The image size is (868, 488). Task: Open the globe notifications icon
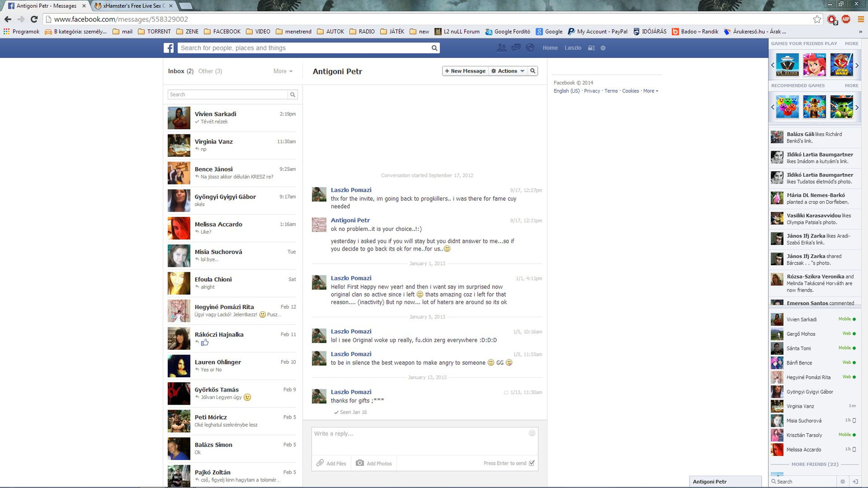pyautogui.click(x=530, y=48)
